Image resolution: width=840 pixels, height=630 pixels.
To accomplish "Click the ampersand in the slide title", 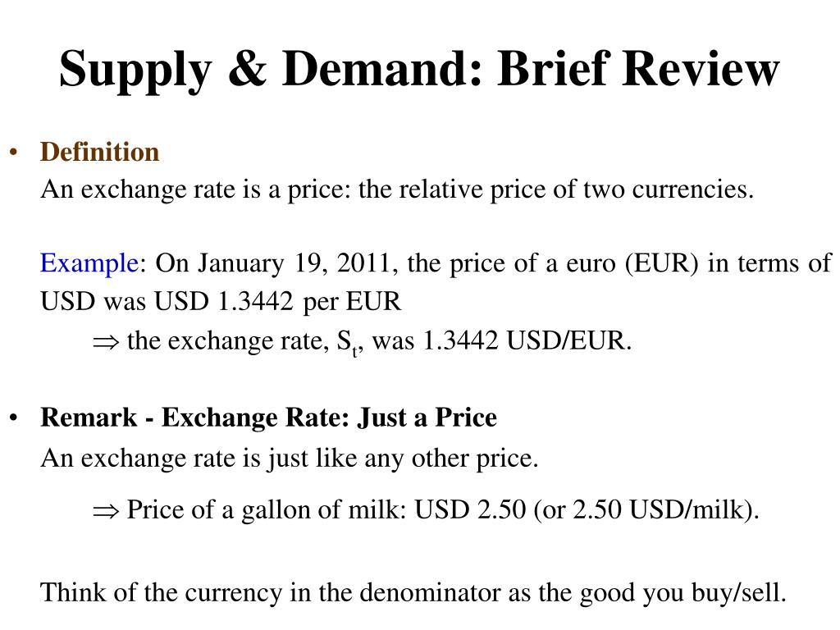I will click(247, 69).
